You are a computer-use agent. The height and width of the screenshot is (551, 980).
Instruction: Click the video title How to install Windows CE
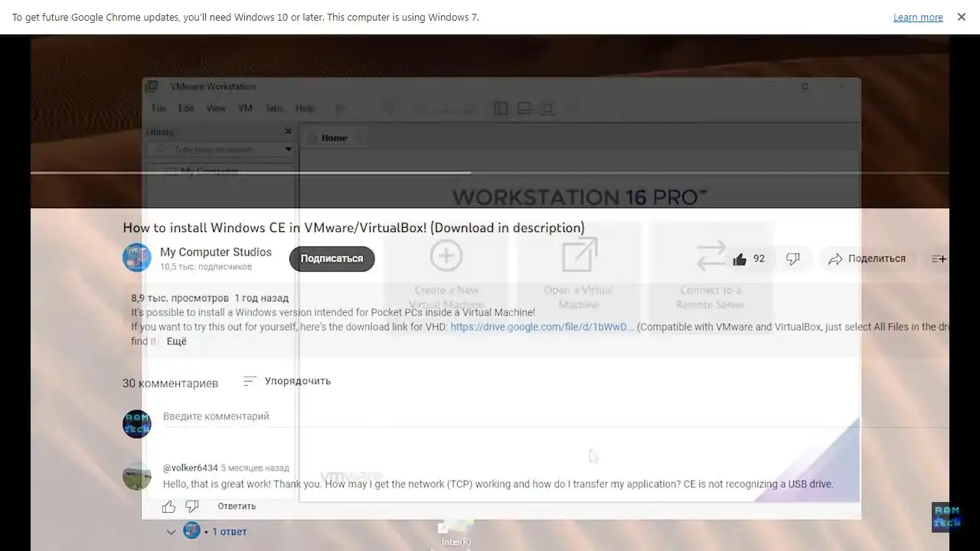(354, 227)
